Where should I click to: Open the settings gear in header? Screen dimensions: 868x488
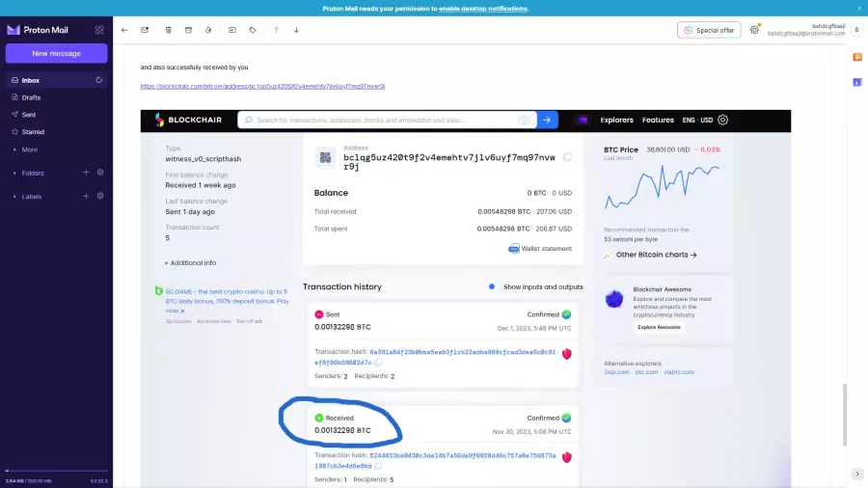(x=754, y=30)
